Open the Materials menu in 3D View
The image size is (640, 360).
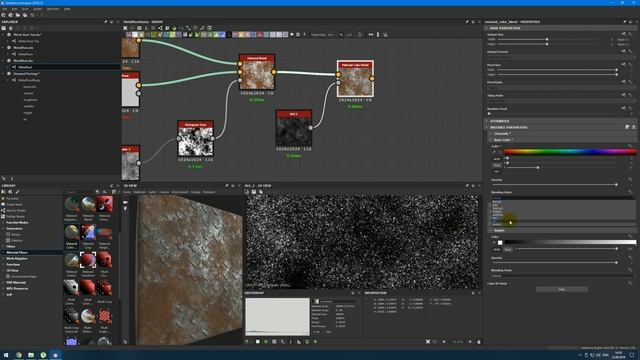[140, 192]
